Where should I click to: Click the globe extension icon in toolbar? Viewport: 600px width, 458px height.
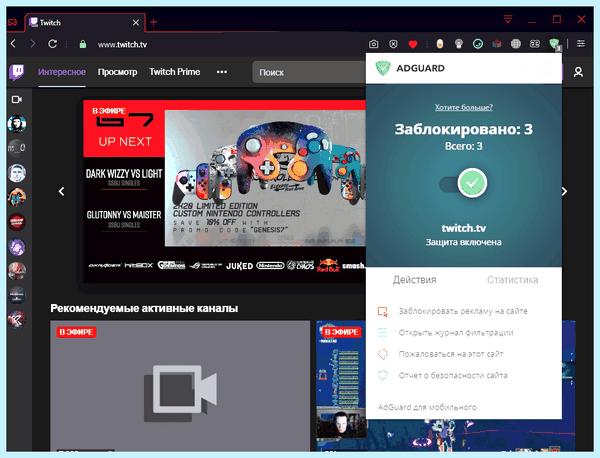point(515,44)
